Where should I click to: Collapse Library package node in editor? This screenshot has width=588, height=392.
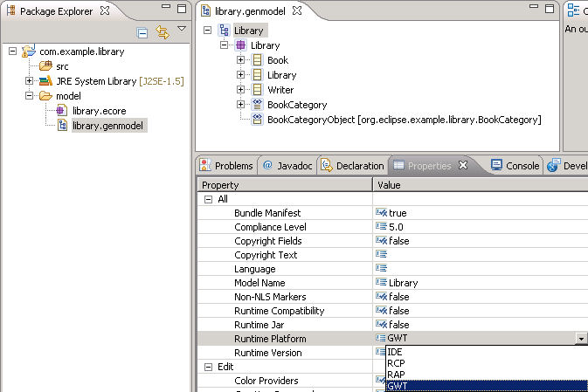224,45
